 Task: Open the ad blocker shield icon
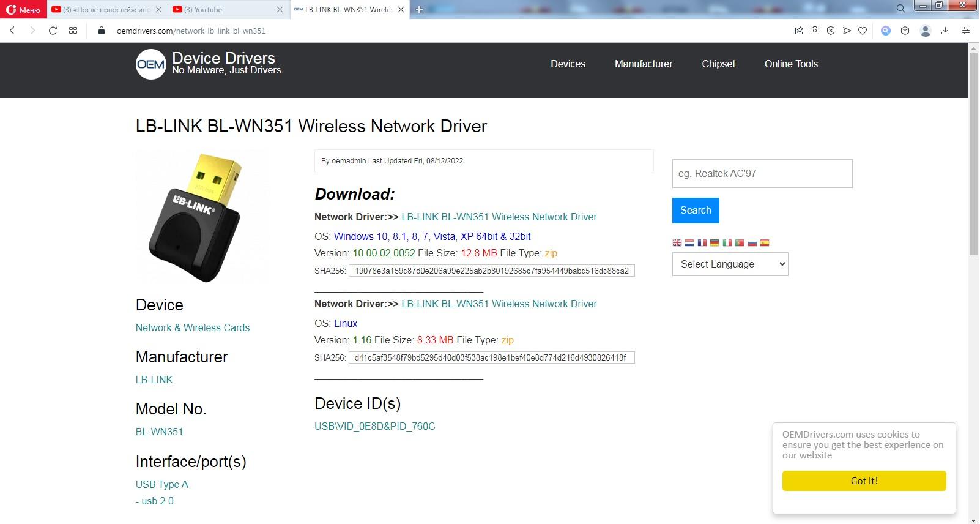831,31
